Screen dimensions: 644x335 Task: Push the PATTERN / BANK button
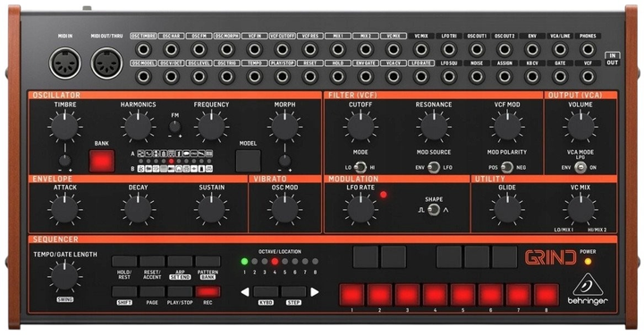[208, 261]
